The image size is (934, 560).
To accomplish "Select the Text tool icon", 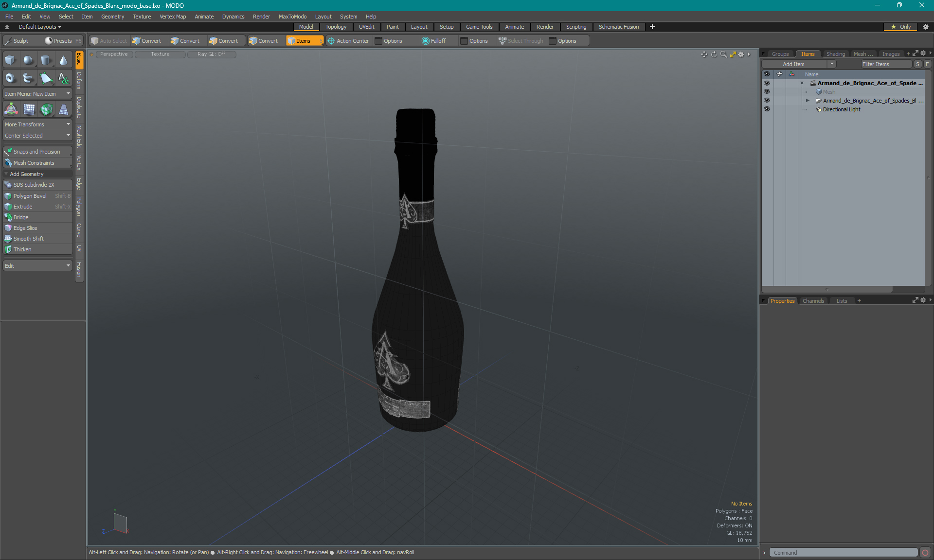I will click(x=64, y=78).
